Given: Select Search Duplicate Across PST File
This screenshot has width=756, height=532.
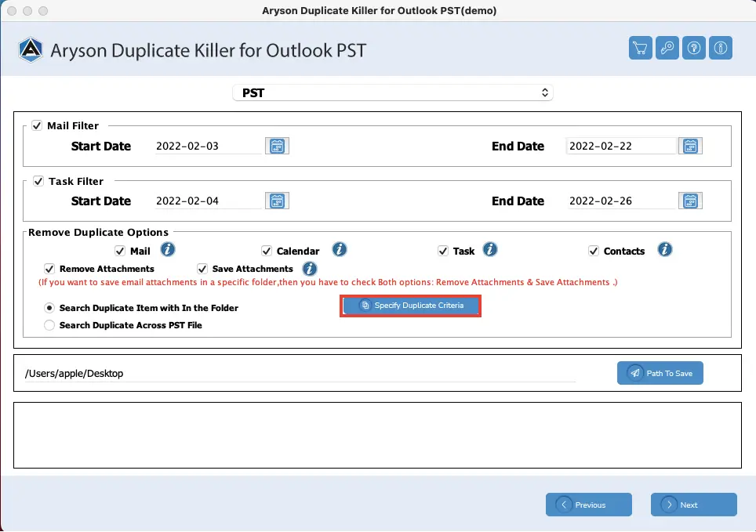Looking at the screenshot, I should (x=49, y=325).
